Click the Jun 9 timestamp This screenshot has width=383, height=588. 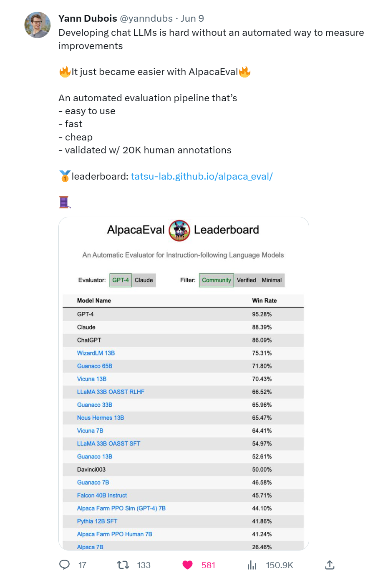192,18
